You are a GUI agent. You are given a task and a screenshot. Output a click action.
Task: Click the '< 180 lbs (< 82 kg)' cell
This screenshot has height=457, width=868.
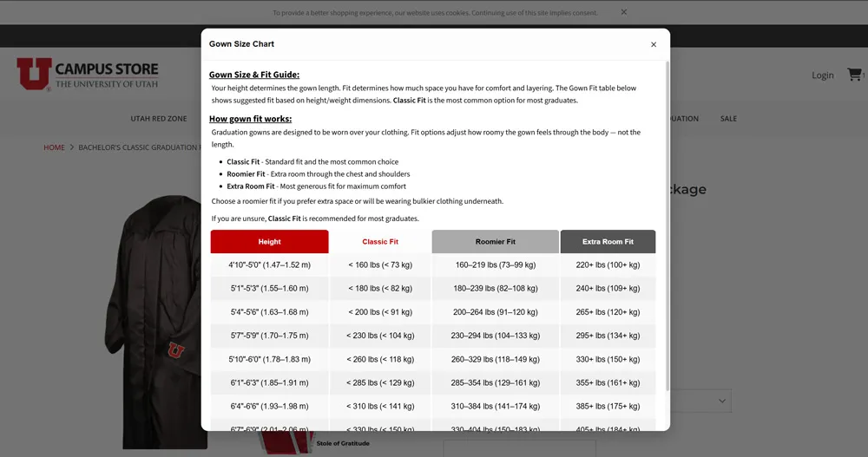tap(380, 288)
